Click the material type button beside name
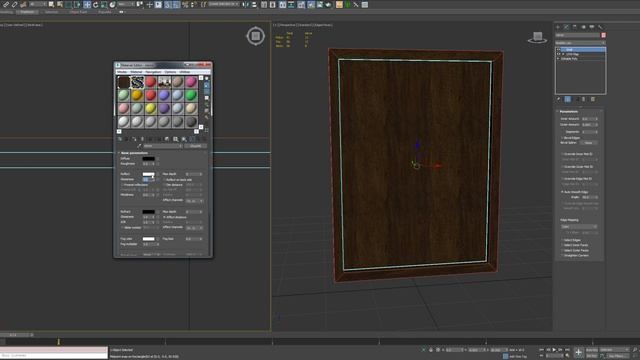Screen dimensions: 640x360 coord(196,146)
